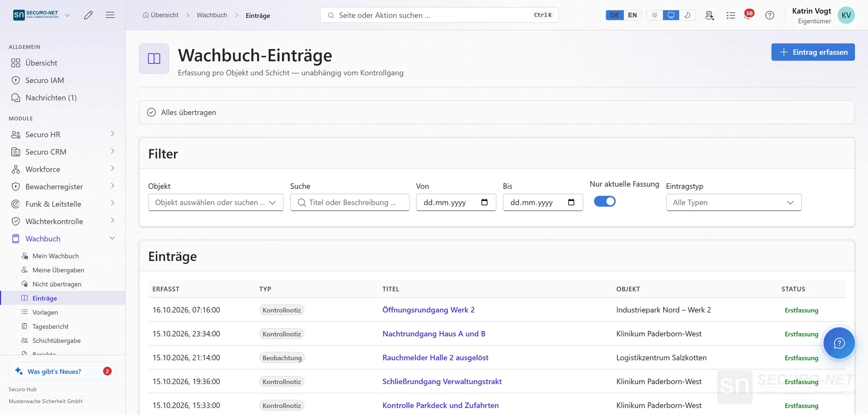The width and height of the screenshot is (868, 415).
Task: Open the help question mark icon in header
Action: [x=769, y=15]
